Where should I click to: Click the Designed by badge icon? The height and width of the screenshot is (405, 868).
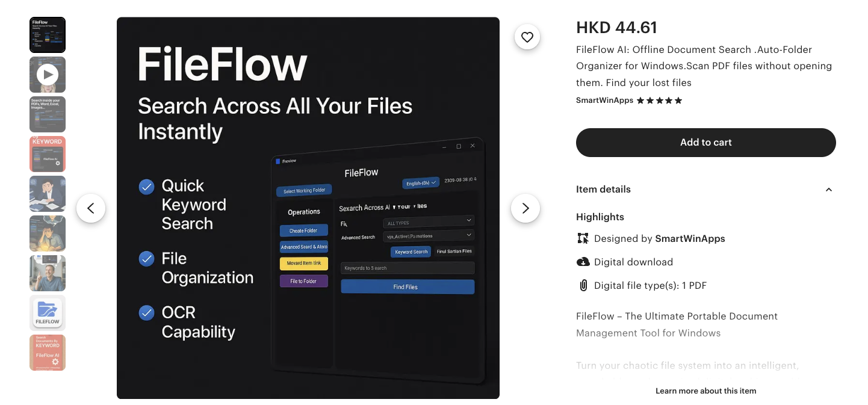click(x=583, y=238)
